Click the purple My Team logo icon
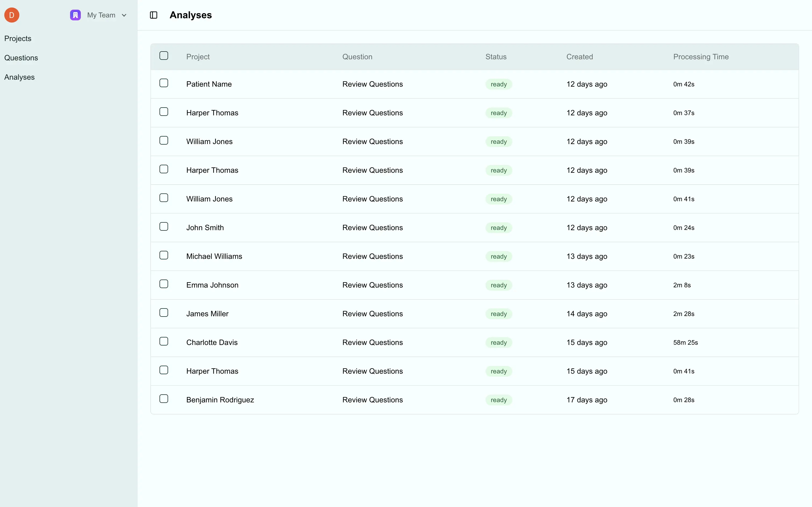This screenshot has height=507, width=812. (75, 15)
